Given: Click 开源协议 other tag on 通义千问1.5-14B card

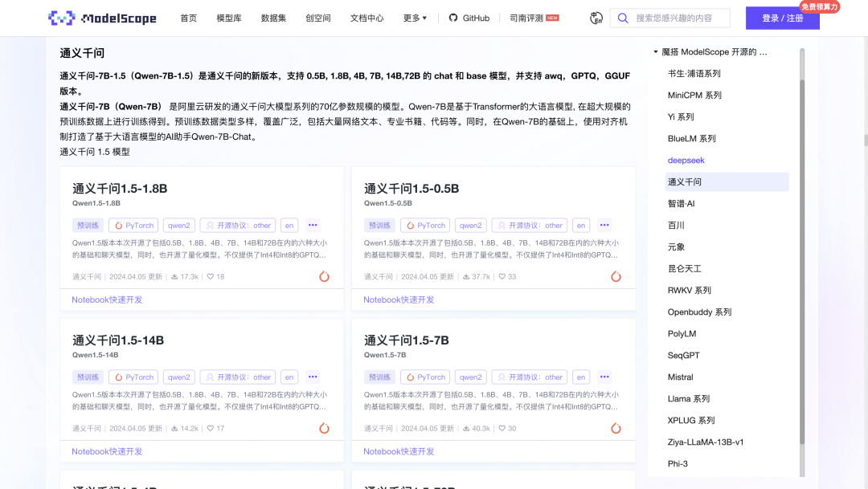Looking at the screenshot, I should tap(237, 377).
